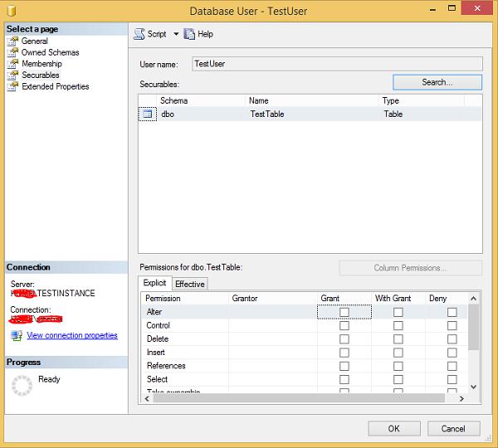Check With Grant for Delete permission

point(398,339)
